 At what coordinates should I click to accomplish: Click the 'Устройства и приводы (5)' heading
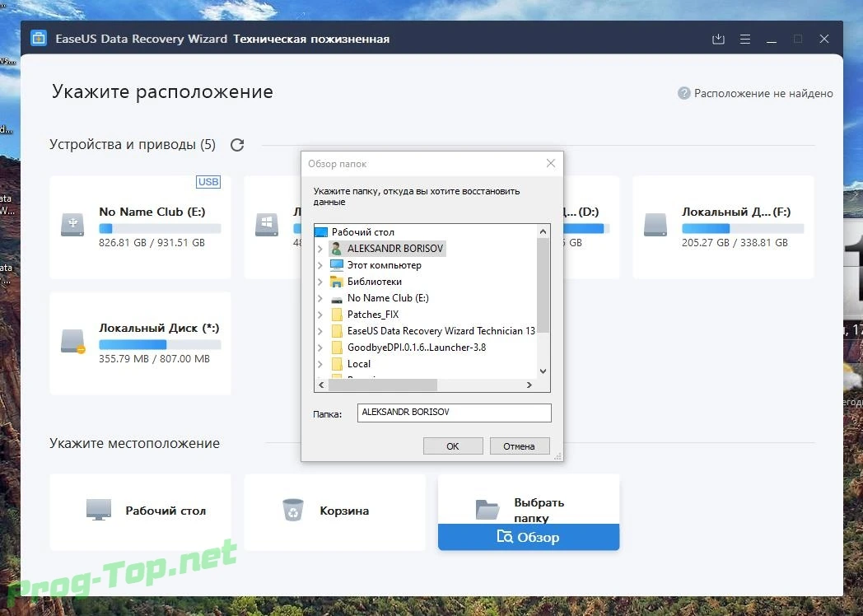click(x=133, y=144)
